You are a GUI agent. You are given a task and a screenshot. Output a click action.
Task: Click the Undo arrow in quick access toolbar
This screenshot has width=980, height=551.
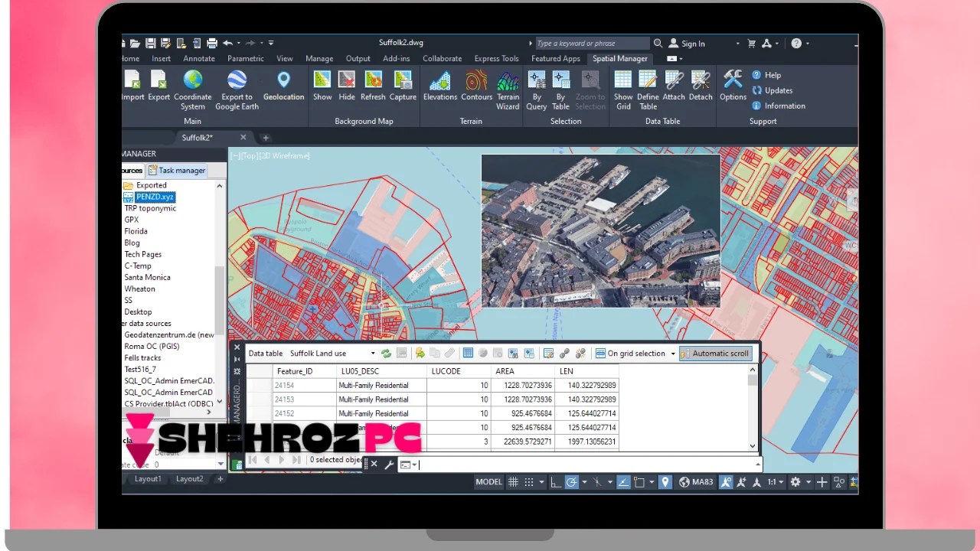click(x=227, y=44)
